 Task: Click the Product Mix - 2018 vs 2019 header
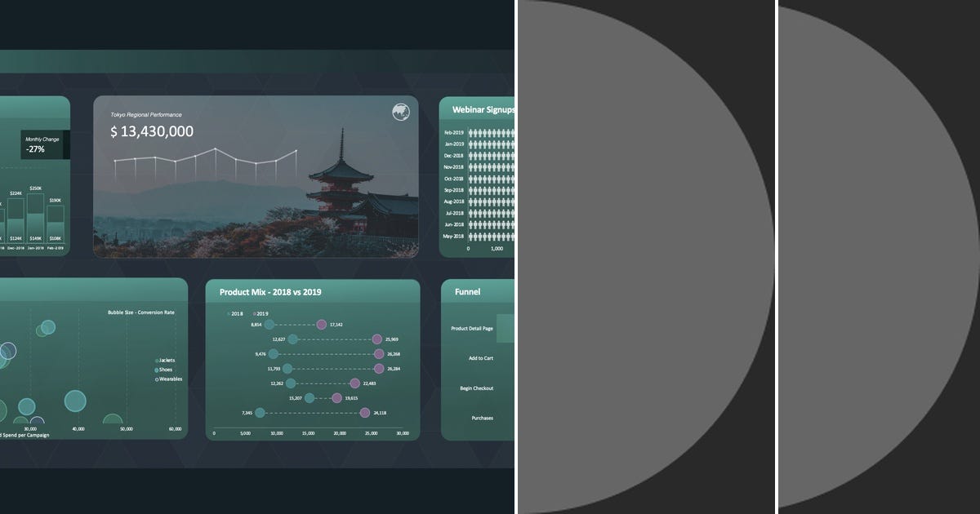(x=269, y=291)
